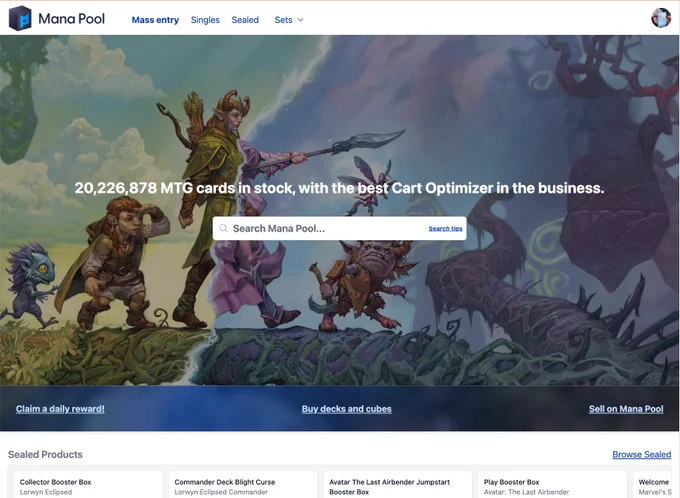Open the Sealed section
This screenshot has width=680, height=498.
(x=245, y=20)
